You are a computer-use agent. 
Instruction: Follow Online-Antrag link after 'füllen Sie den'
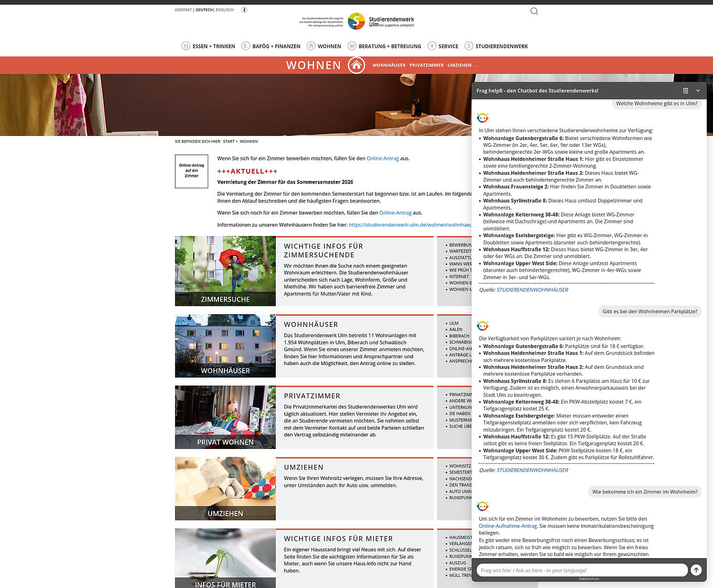pos(395,213)
